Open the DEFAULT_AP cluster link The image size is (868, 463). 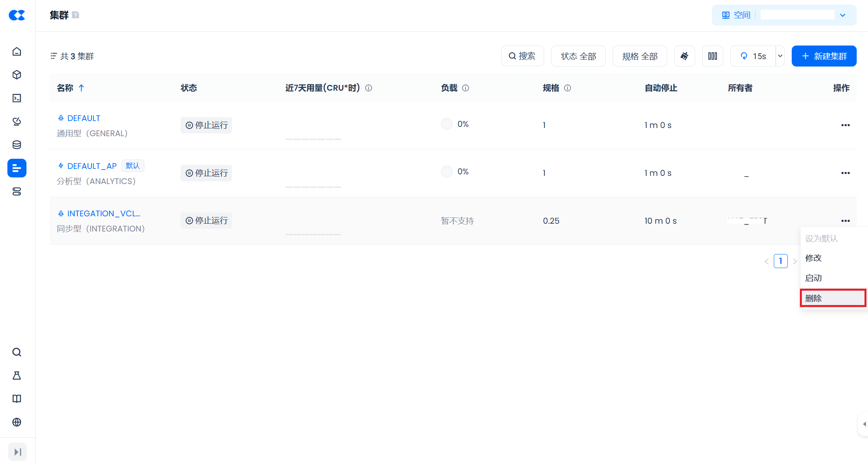pos(92,166)
